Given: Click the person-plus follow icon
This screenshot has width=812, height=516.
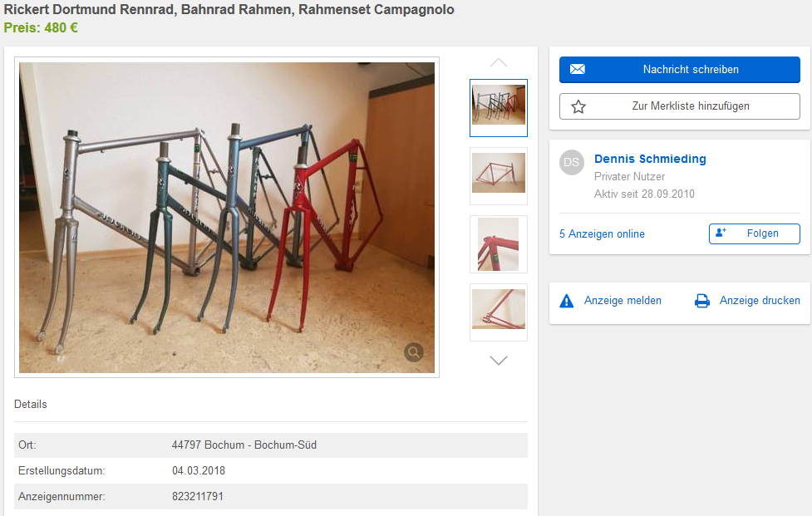Looking at the screenshot, I should click(721, 233).
